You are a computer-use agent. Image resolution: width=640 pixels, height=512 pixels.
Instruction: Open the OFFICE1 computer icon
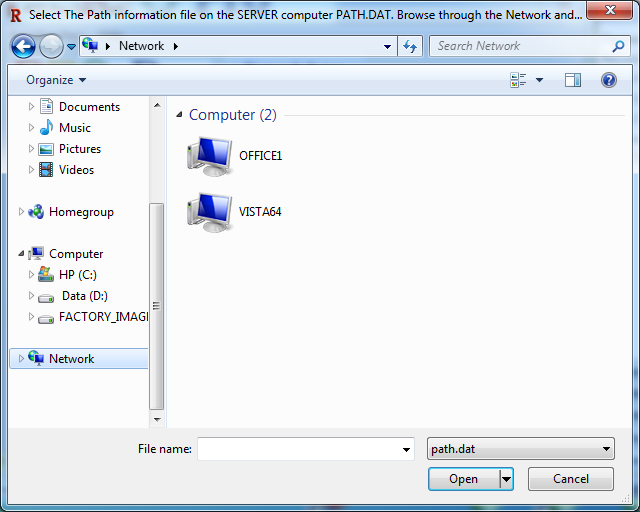[210, 156]
